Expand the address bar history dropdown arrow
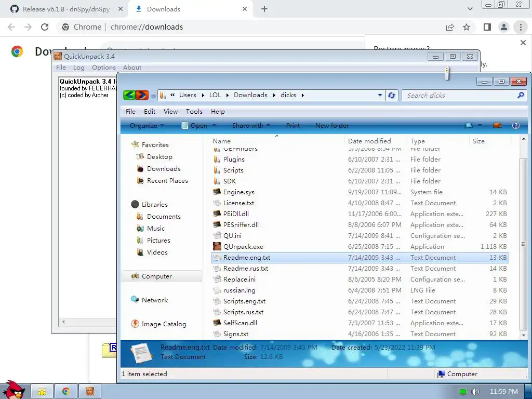 click(x=380, y=96)
